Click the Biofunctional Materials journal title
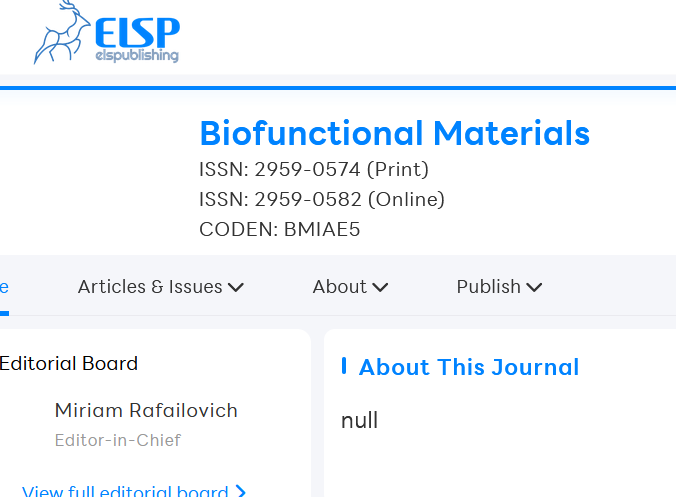Screen dimensions: 676x497 (394, 133)
